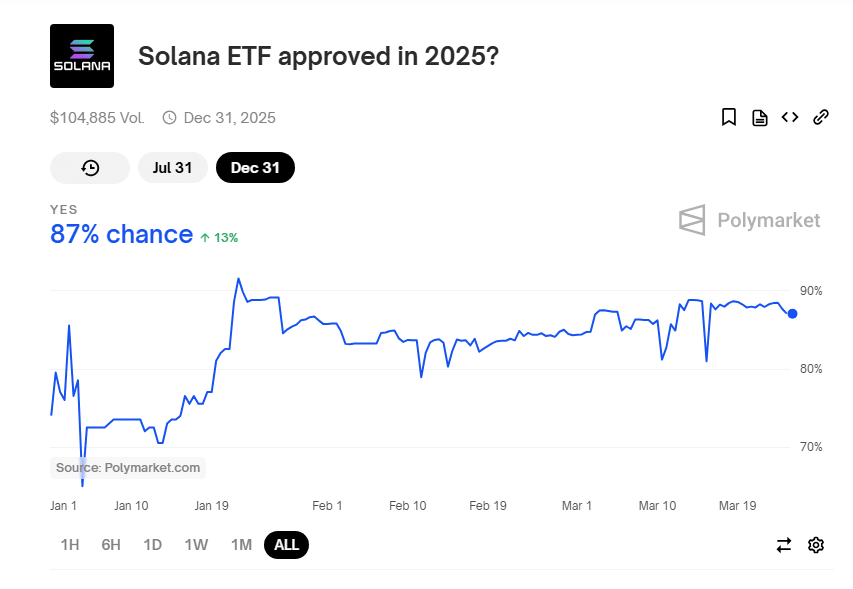Click the swap arrows icon below chart

click(784, 545)
